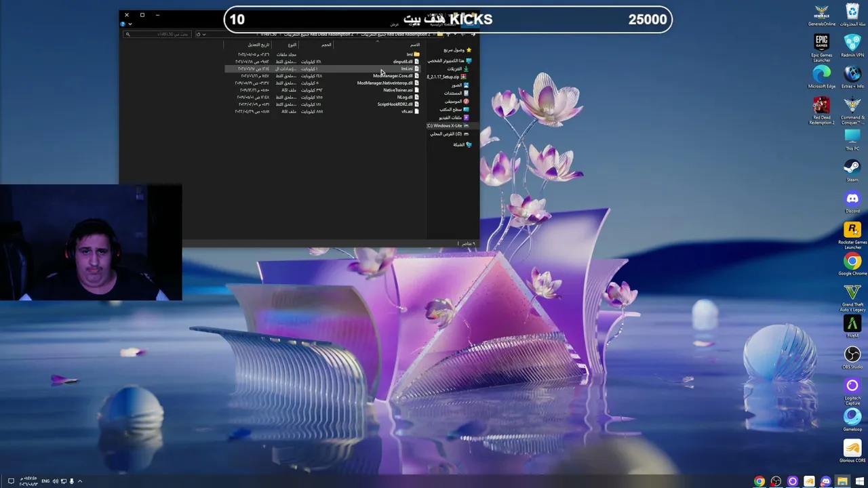The width and height of the screenshot is (868, 488).
Task: Select ModManager.NativeInterop.dll file
Action: (322, 83)
